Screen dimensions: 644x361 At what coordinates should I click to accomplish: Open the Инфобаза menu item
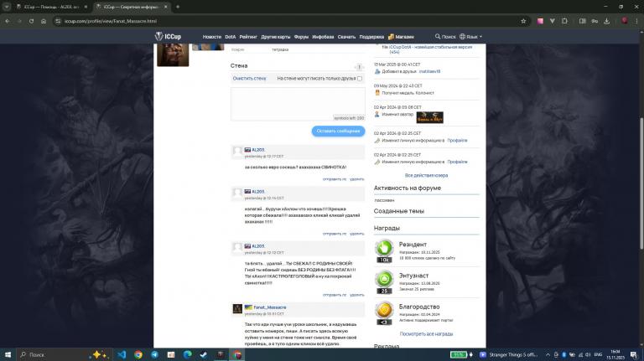(x=323, y=37)
